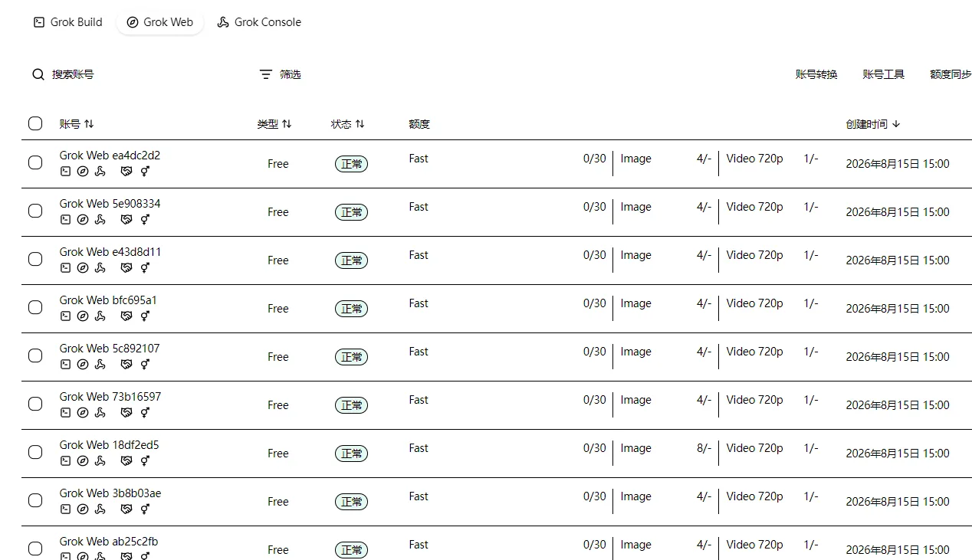Sort by 账号 column header
The height and width of the screenshot is (560, 972).
tap(77, 124)
